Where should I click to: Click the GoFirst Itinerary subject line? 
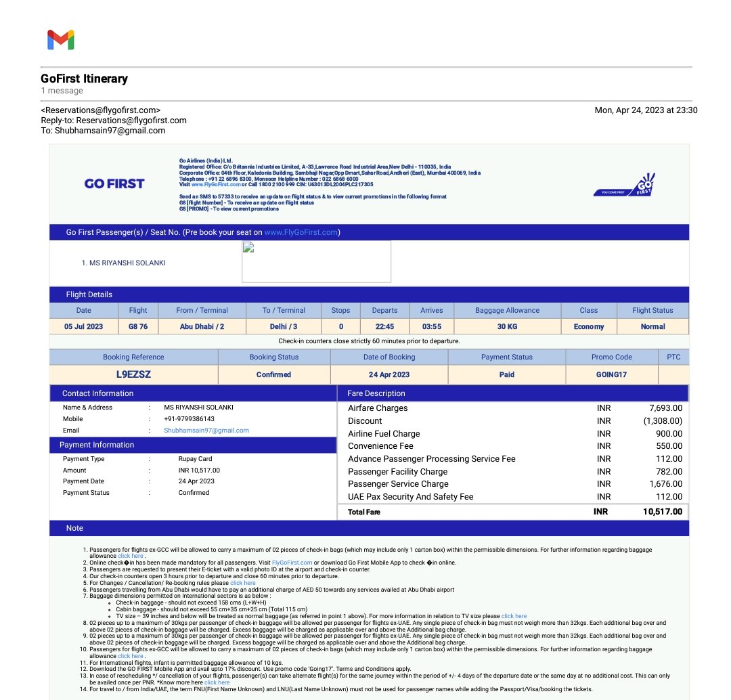point(83,79)
